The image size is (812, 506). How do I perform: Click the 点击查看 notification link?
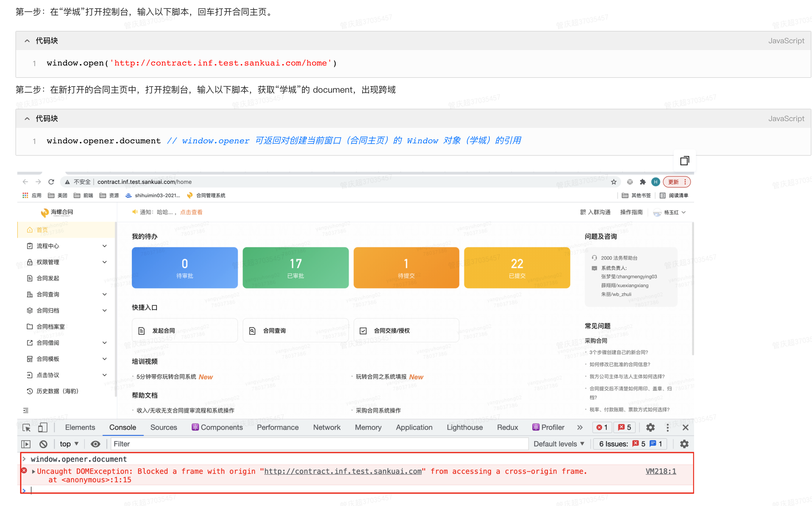[x=191, y=212]
